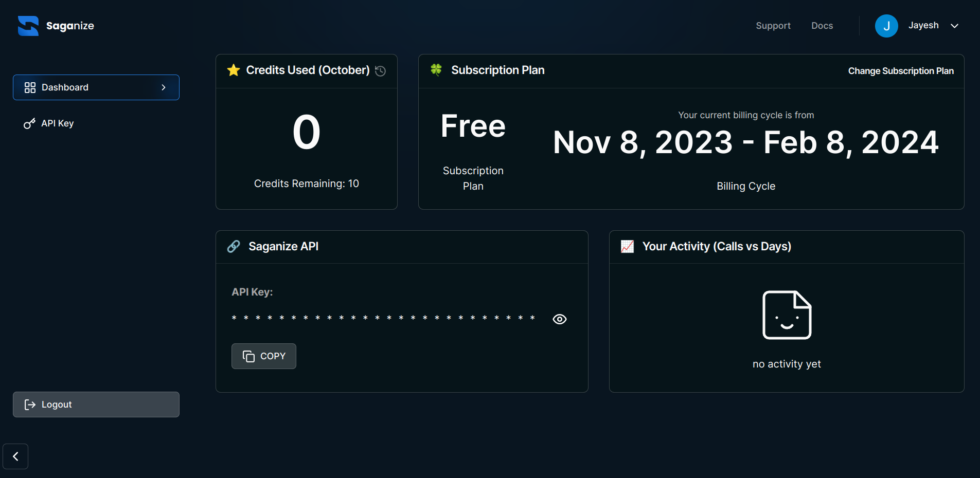The image size is (980, 478).
Task: Collapse the sidebar with the left arrow
Action: [15, 456]
